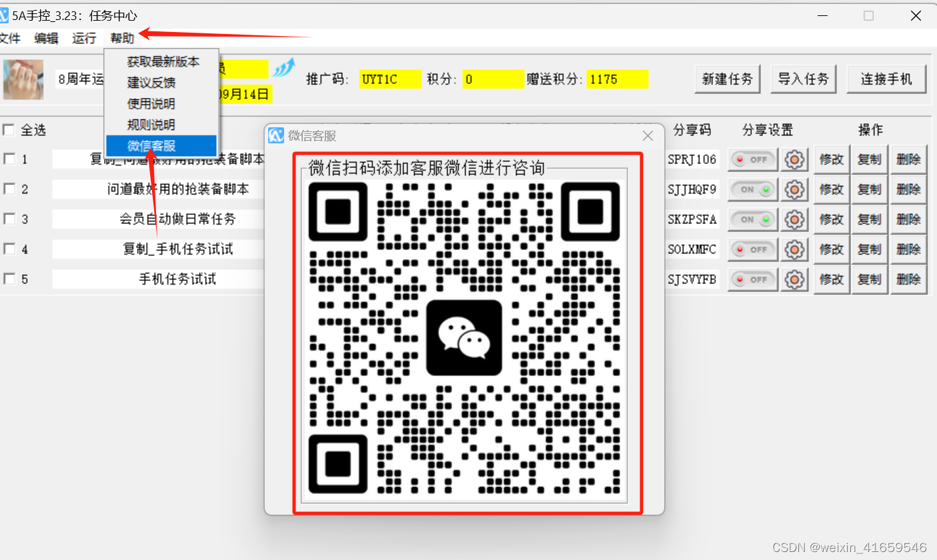937x560 pixels.
Task: Click 删除 for task SOLXMFC
Action: (x=908, y=249)
